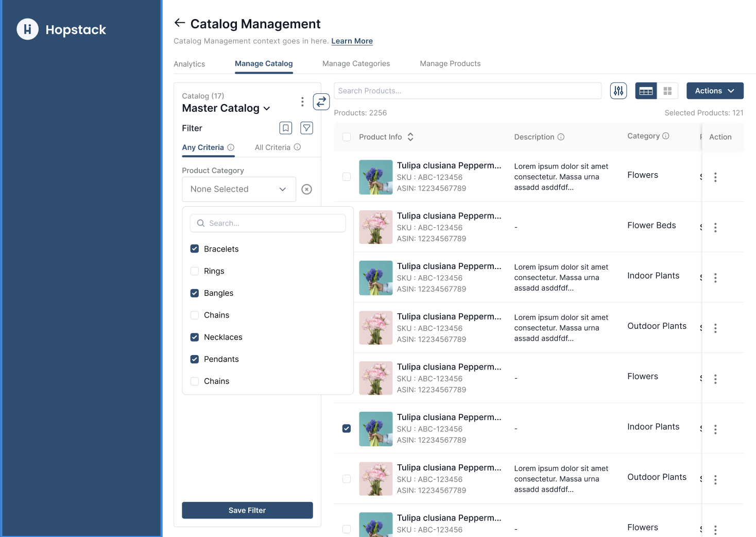This screenshot has height=537, width=756.
Task: Switch to table list view
Action: [x=646, y=91]
